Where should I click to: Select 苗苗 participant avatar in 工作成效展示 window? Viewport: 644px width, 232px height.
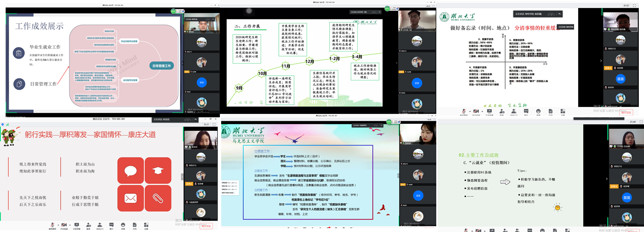(x=201, y=82)
